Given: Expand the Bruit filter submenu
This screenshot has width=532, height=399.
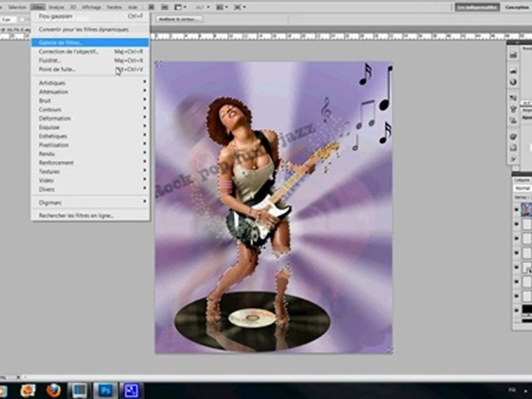Looking at the screenshot, I should point(90,100).
